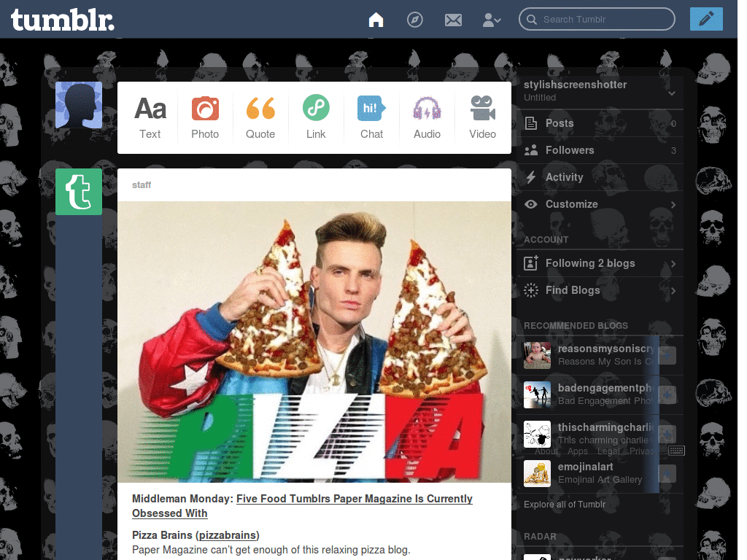Click the Find Blogs dotted circle icon

coord(531,290)
